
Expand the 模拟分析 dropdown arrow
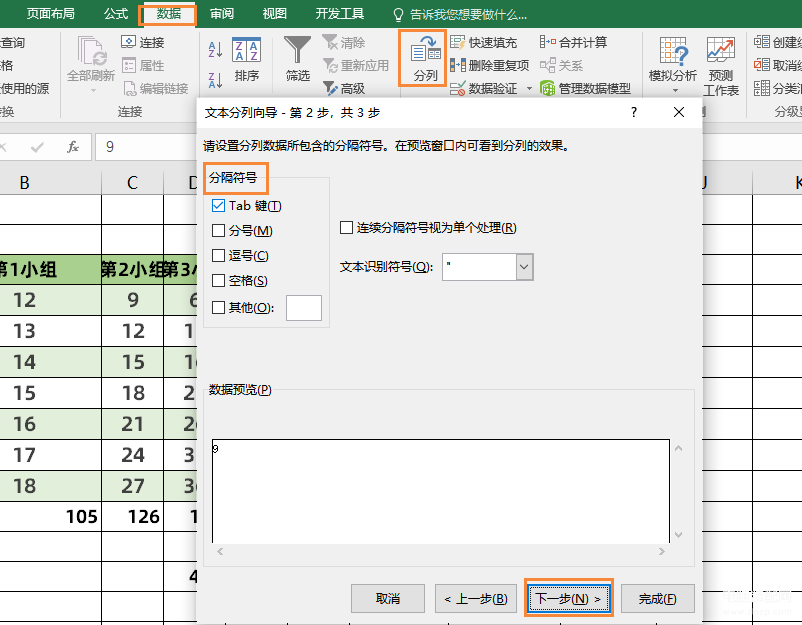coord(675,91)
